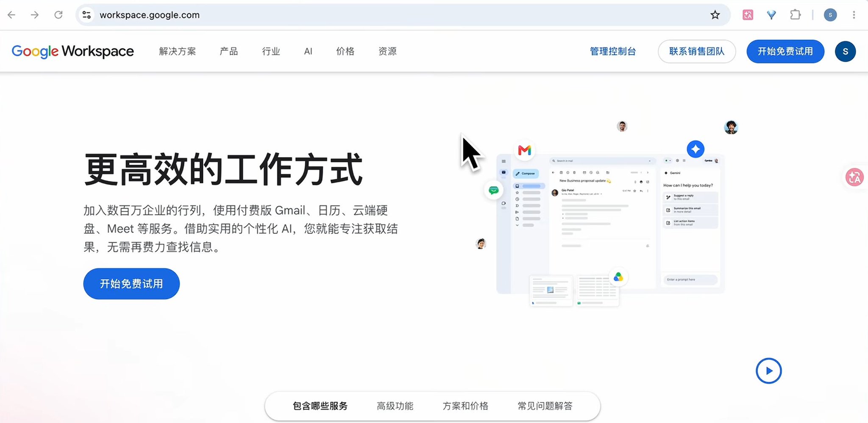The width and height of the screenshot is (868, 423).
Task: Select the 包含哪些服务 tab
Action: tap(320, 406)
